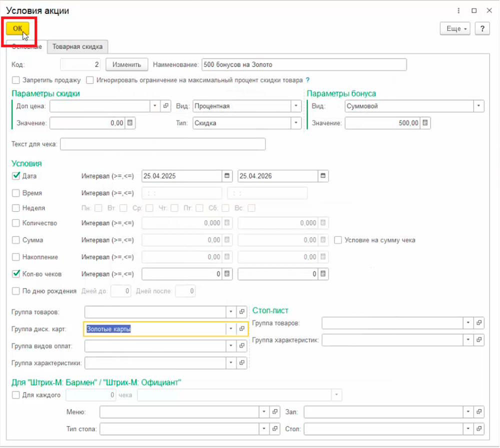Enable the Запретить продажу checkbox
Viewport: 500px width, 448px height.
[16, 80]
